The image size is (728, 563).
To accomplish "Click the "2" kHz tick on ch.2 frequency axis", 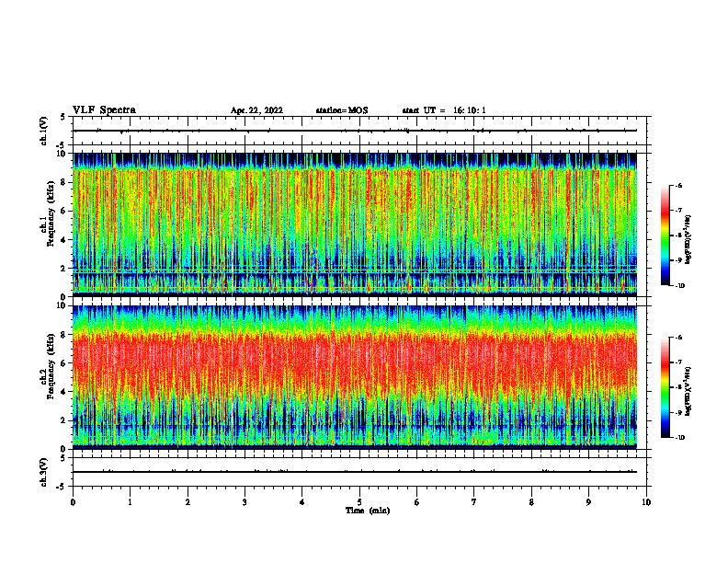I will (x=63, y=420).
